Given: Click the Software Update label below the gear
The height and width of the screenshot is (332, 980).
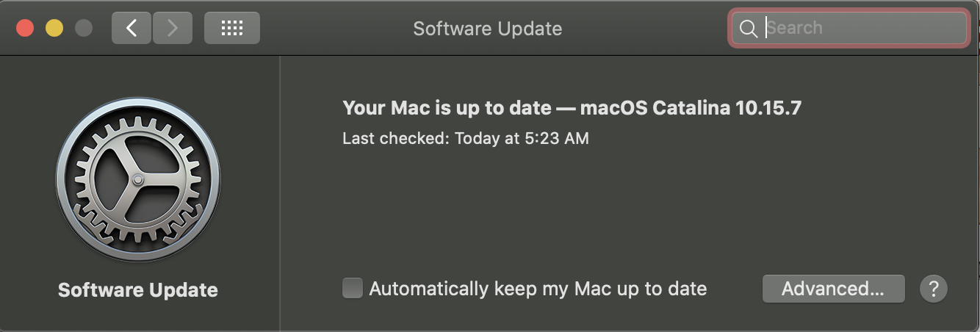Looking at the screenshot, I should [138, 290].
